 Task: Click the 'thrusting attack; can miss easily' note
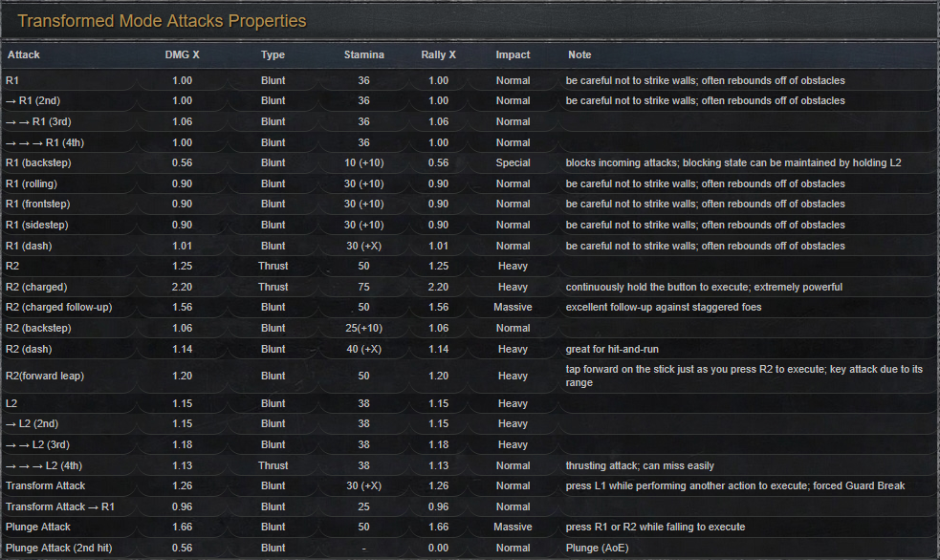click(640, 466)
